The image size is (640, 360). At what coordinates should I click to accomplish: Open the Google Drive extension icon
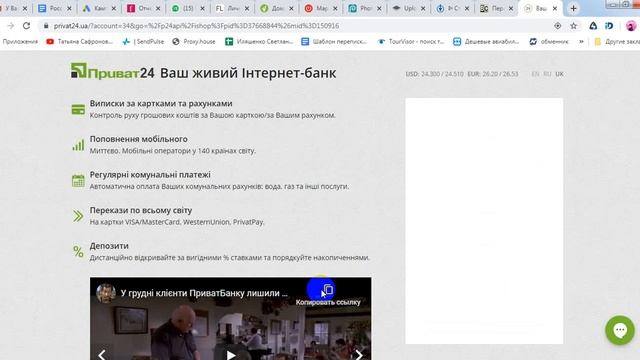click(x=593, y=26)
